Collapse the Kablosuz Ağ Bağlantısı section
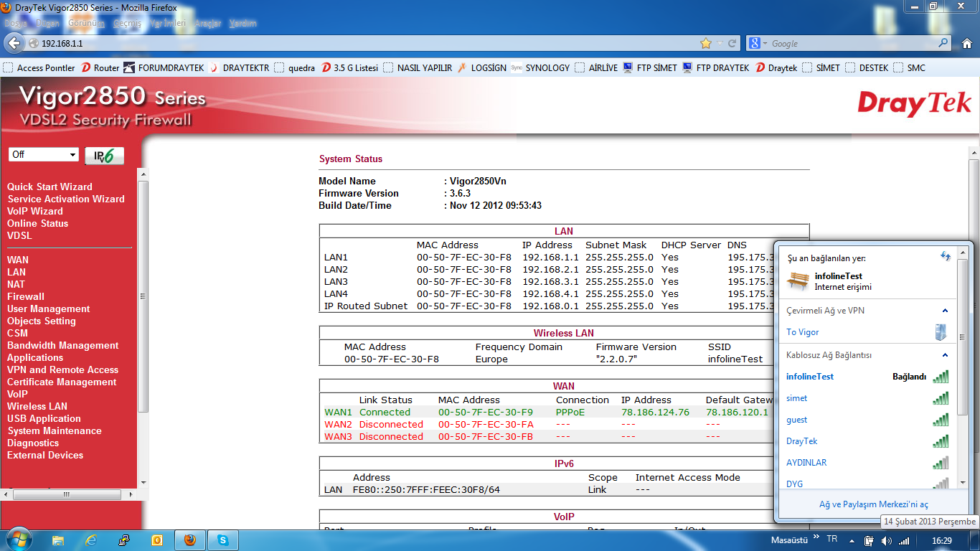 pos(945,355)
